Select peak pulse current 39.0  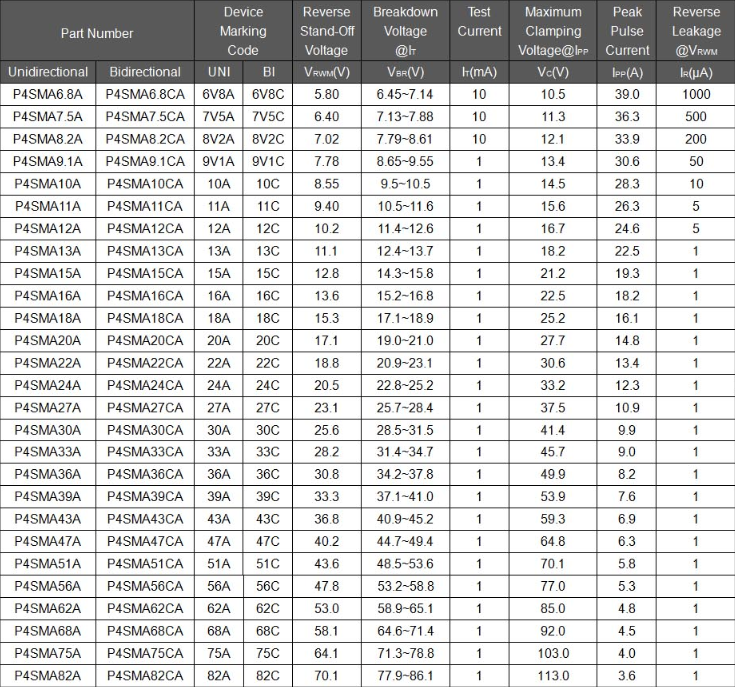pyautogui.click(x=627, y=95)
